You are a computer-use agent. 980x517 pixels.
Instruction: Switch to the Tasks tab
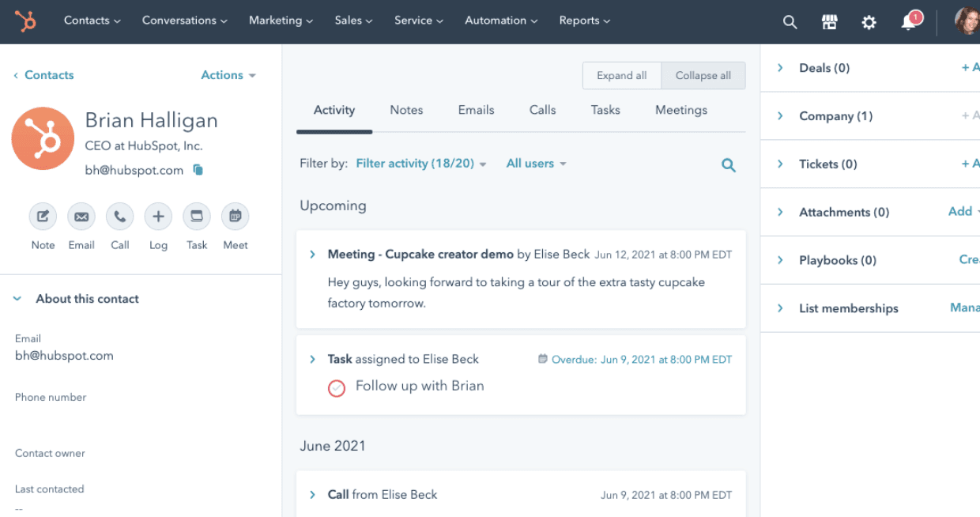(605, 111)
